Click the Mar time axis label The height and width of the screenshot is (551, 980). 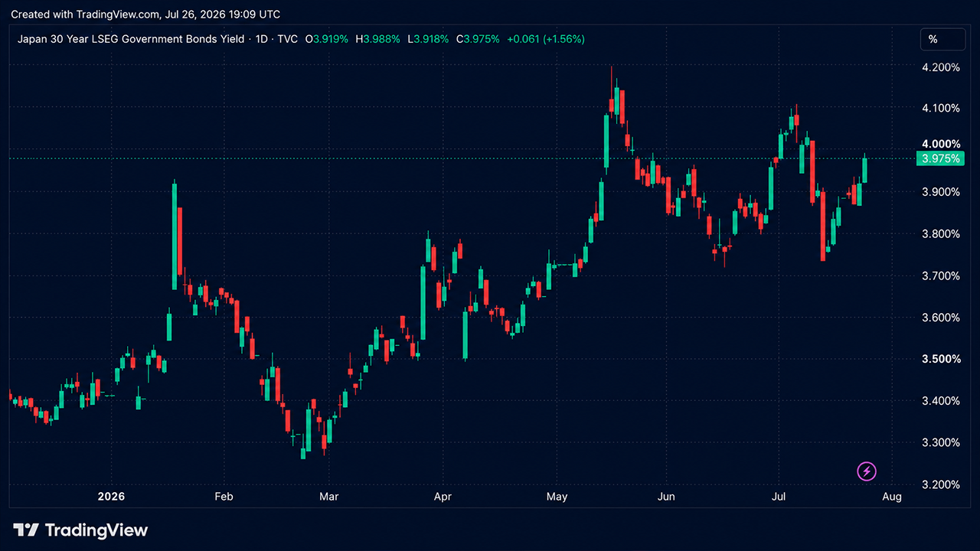click(x=328, y=497)
